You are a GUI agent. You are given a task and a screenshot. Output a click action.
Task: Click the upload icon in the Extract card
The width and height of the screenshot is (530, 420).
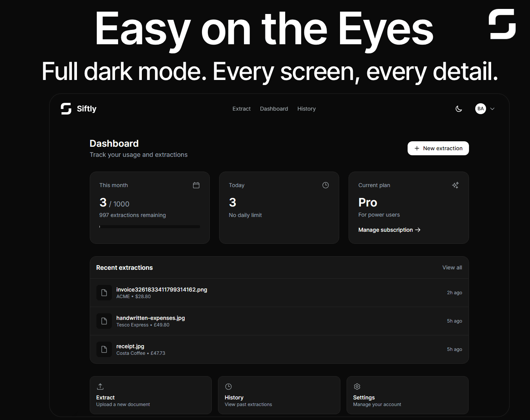pos(100,387)
